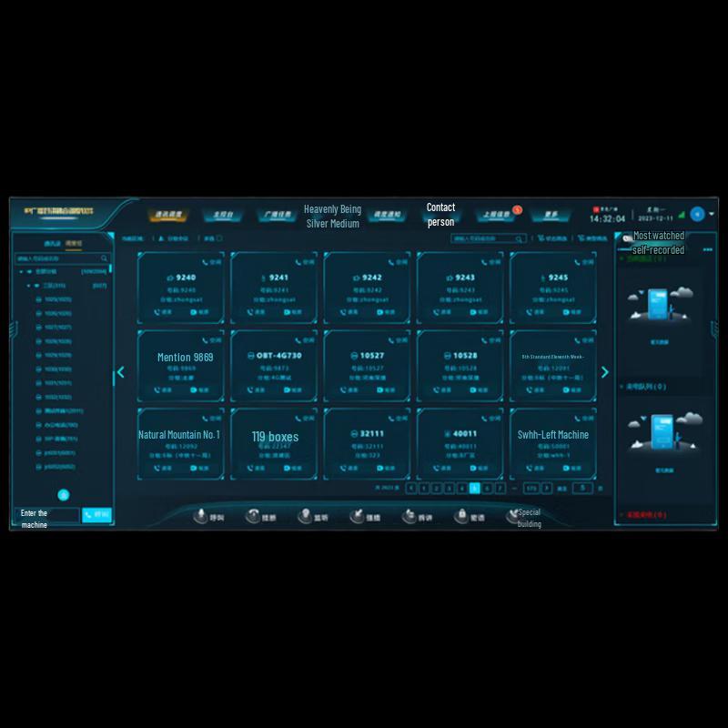Open the Contact person tab

point(440,215)
